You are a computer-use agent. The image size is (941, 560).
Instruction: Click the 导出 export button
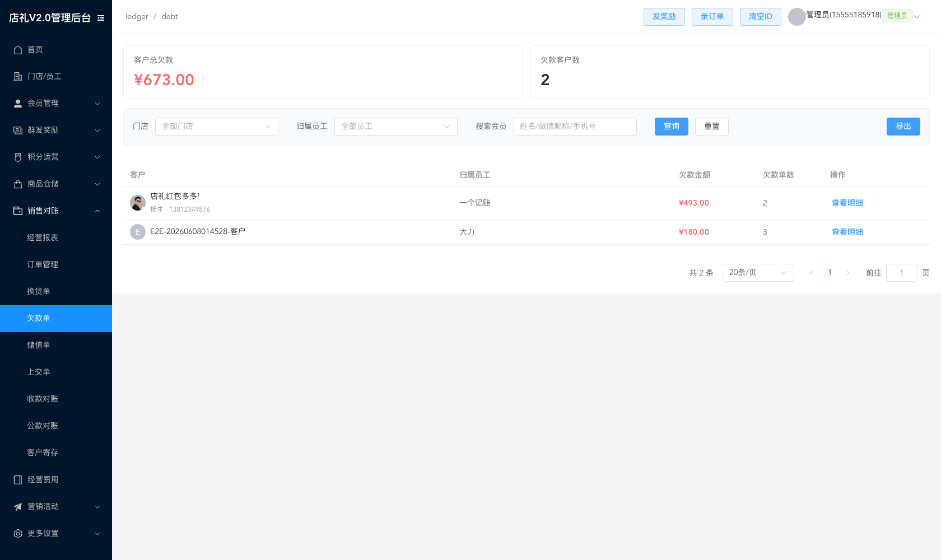(903, 127)
